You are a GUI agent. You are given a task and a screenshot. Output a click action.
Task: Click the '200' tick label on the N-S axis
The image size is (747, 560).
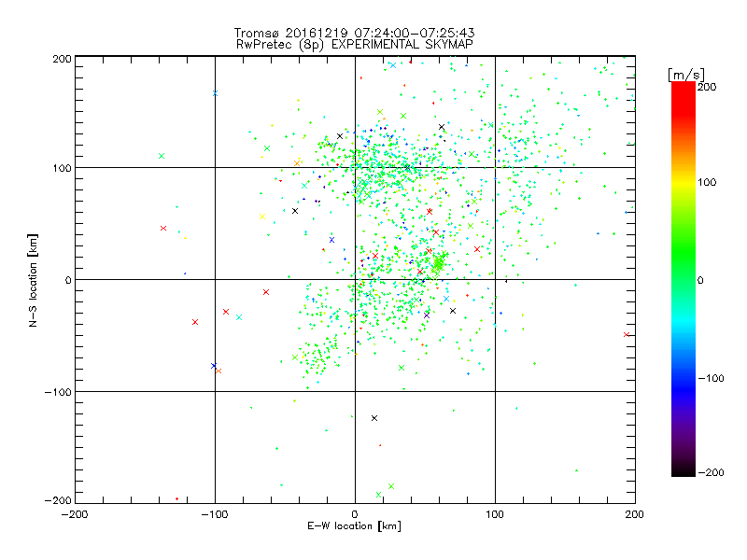pos(62,59)
